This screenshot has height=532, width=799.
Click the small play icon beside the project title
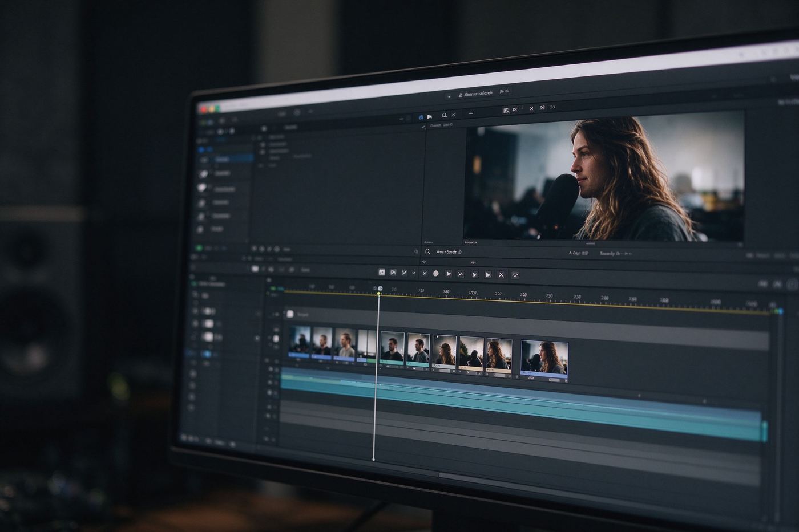tap(502, 91)
